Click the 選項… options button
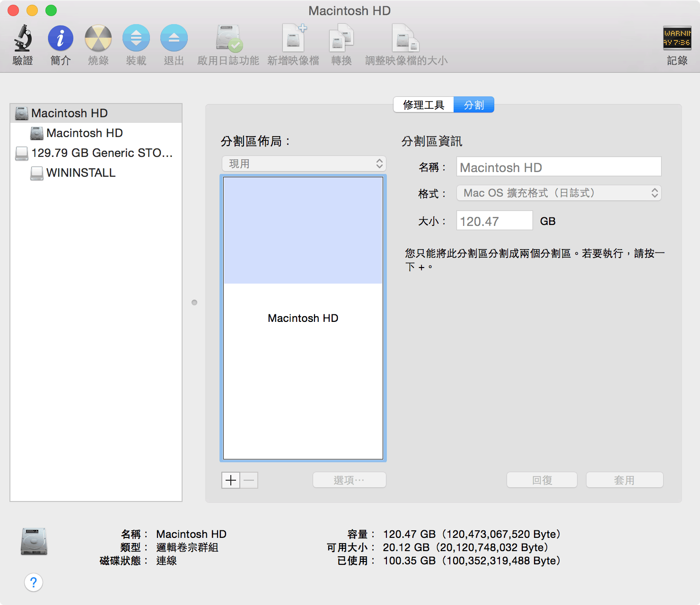This screenshot has height=605, width=700. point(349,480)
